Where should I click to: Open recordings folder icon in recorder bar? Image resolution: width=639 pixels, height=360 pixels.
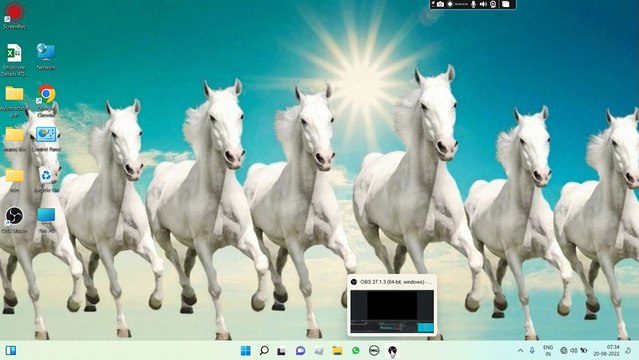coord(506,4)
